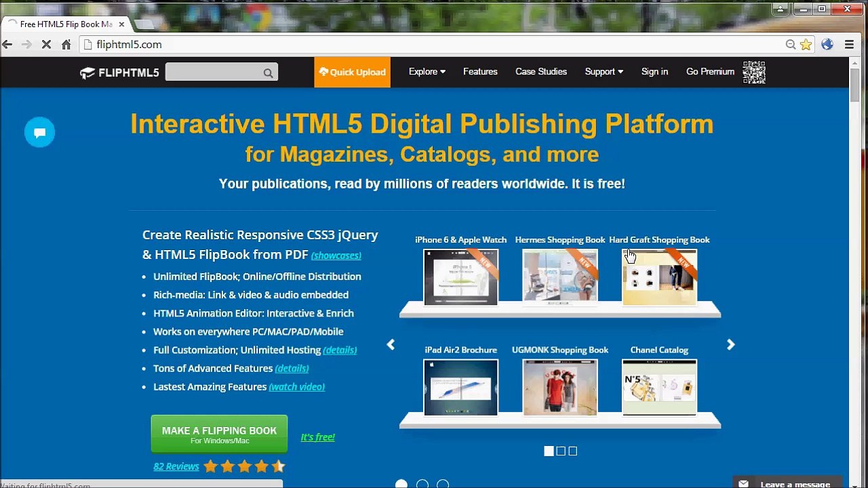Bookmark this page with the star
The image size is (868, 488).
[806, 45]
